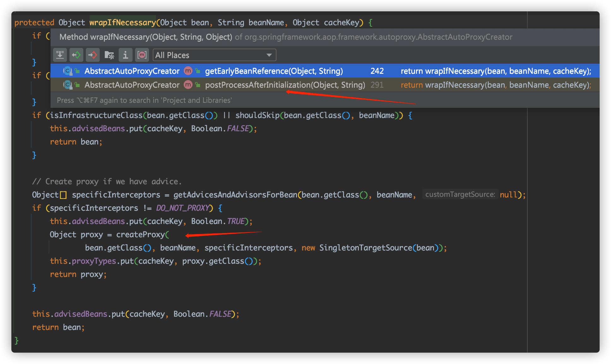Toggle the usage info 'i' toolbar option
This screenshot has height=364, width=611.
point(125,55)
